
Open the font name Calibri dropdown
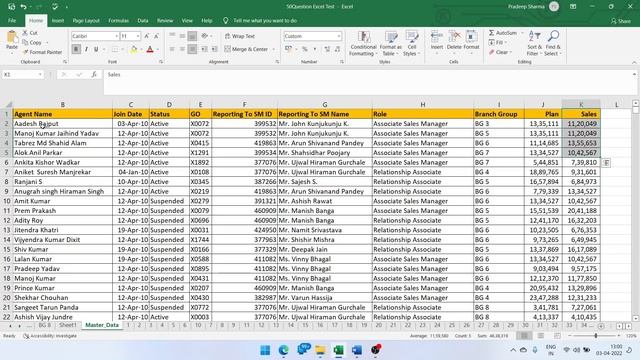(116, 36)
